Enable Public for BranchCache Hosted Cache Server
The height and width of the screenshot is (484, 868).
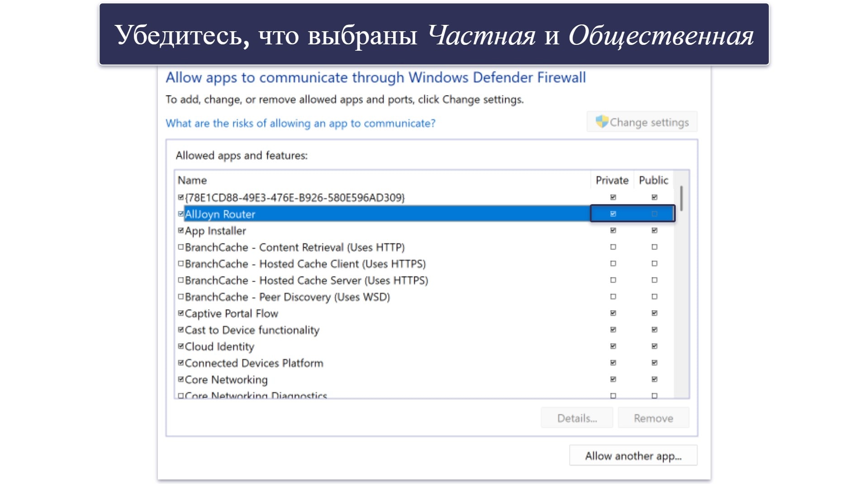(x=654, y=280)
